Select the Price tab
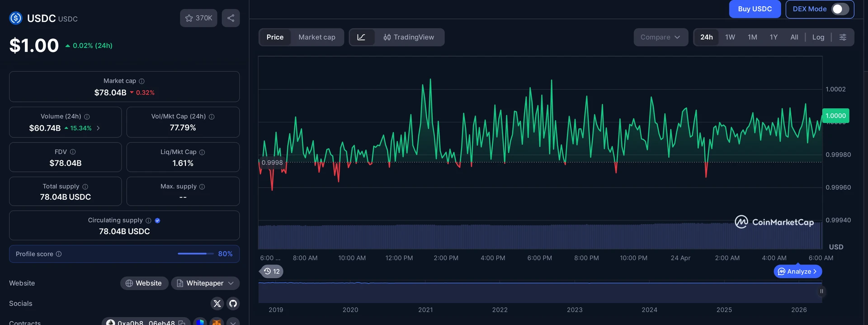Viewport: 868px width, 325px height. [275, 37]
